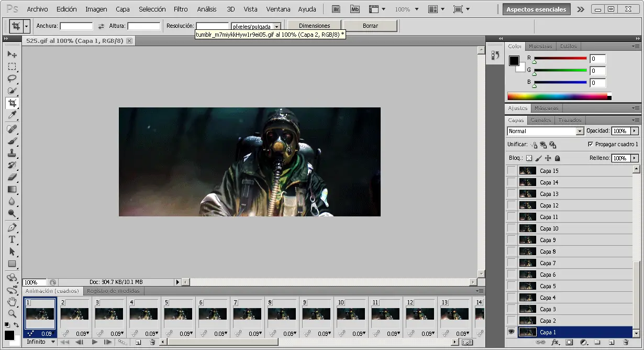Toggle Propagar cuadro 1 checkbox
The width and height of the screenshot is (644, 350).
(590, 144)
